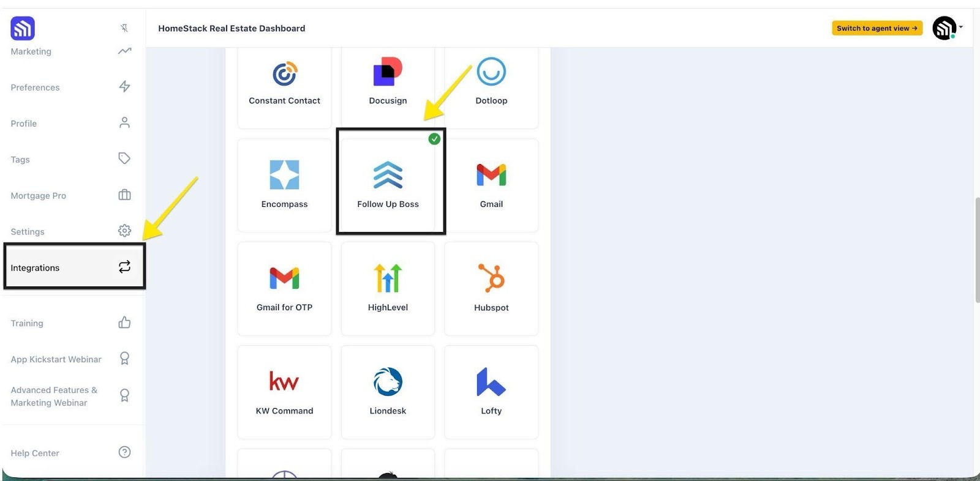This screenshot has width=980, height=481.
Task: Click green checkmark on Follow Up Boss
Action: pos(434,139)
